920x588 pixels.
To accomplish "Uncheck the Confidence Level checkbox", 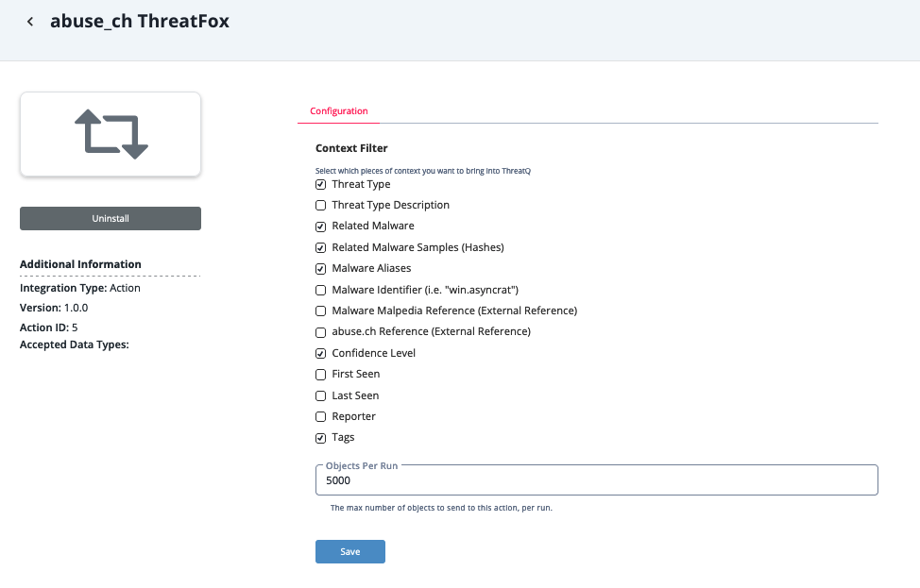I will (x=320, y=354).
